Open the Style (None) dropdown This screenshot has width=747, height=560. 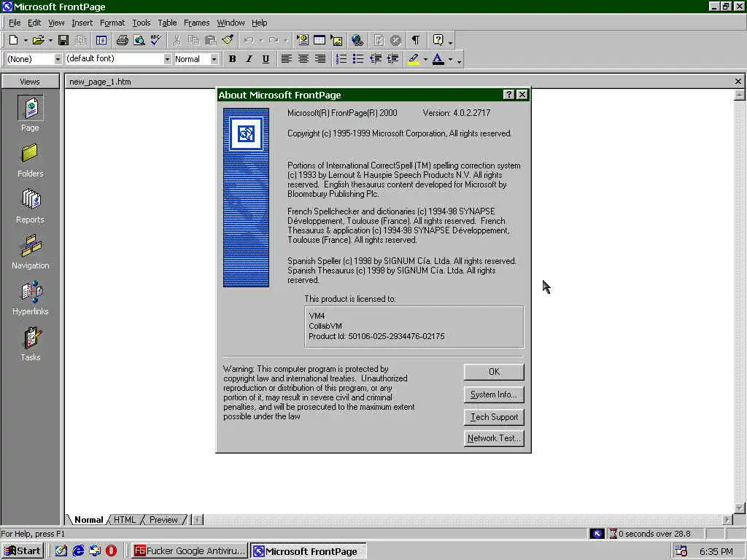[x=58, y=59]
